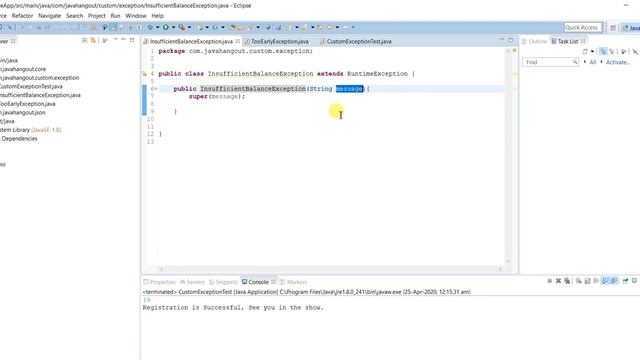Image resolution: width=640 pixels, height=360 pixels.
Task: Click the Quick Access field
Action: coord(582,27)
